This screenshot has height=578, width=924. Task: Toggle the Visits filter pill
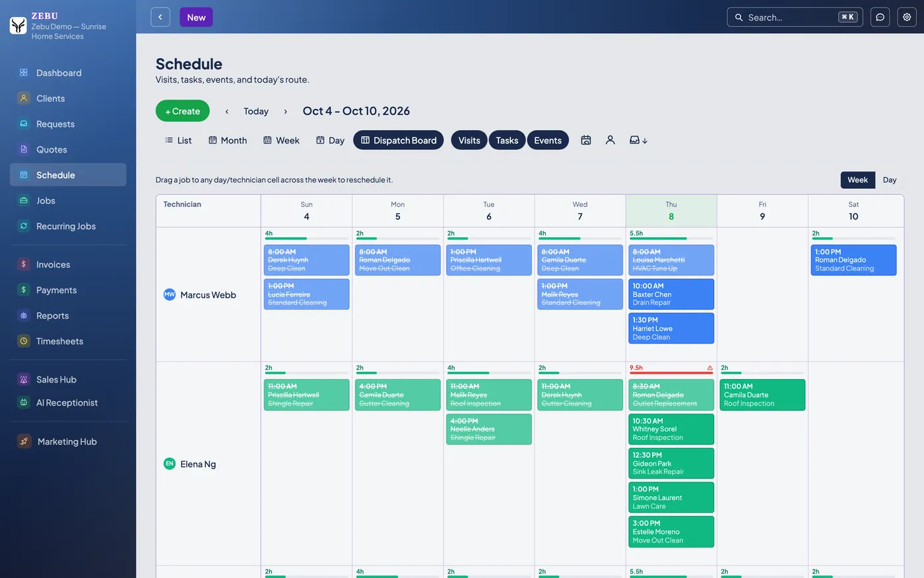point(469,140)
